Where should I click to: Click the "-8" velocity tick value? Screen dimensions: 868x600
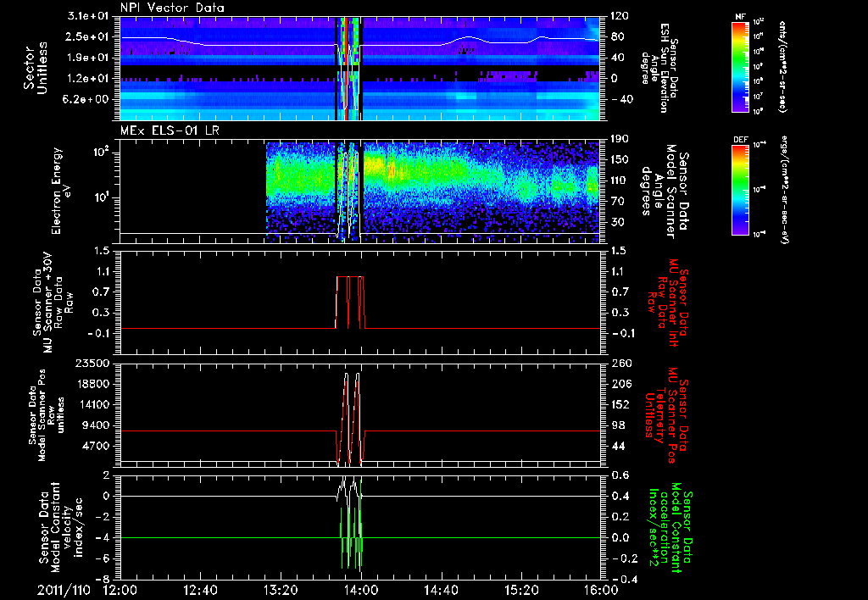103,580
